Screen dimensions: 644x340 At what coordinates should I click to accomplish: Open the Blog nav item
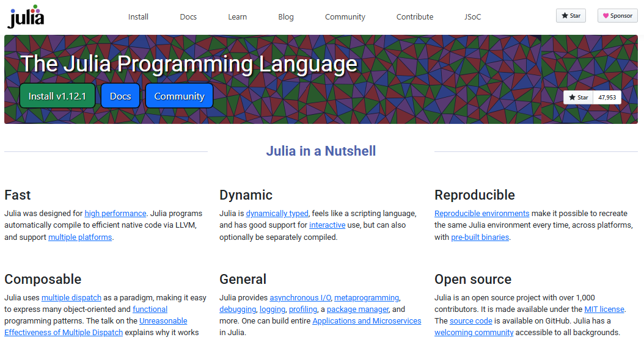pyautogui.click(x=286, y=17)
